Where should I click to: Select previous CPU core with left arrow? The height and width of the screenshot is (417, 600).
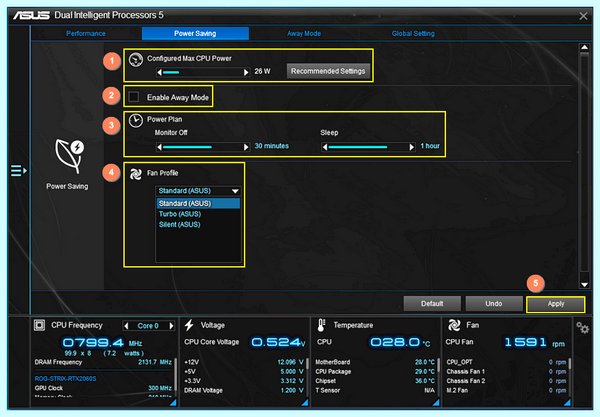pos(127,326)
